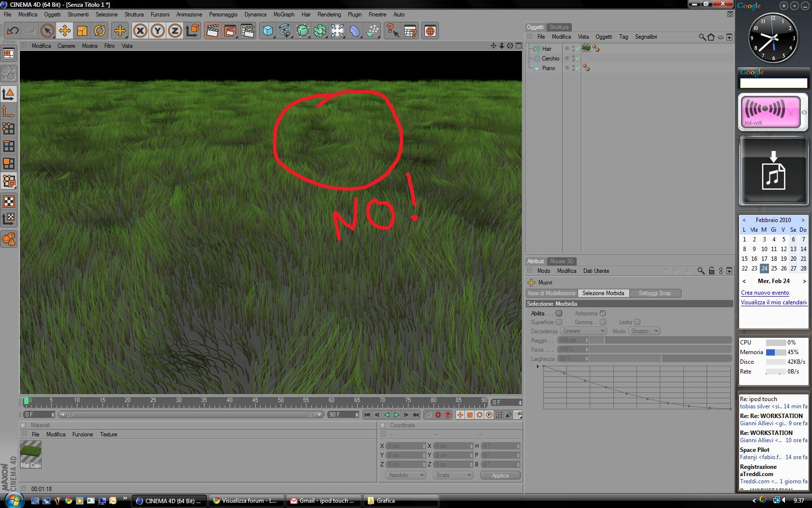
Task: Toggle the X axis lock
Action: (x=140, y=31)
